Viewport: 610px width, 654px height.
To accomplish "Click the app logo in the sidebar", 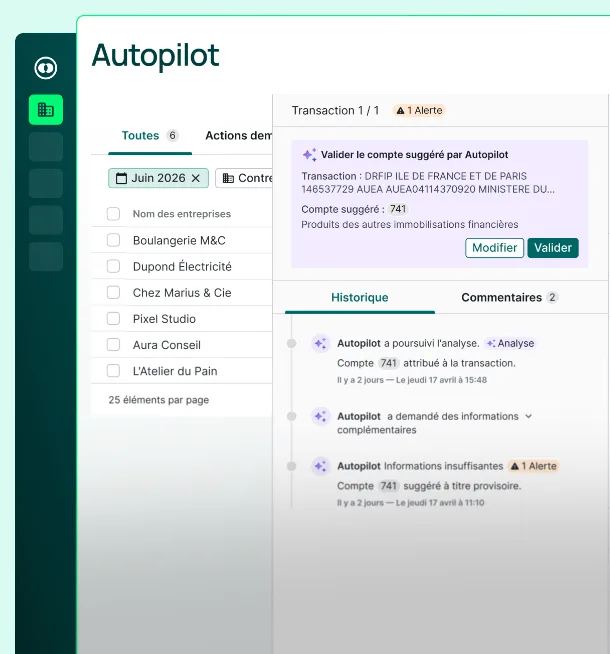I will click(46, 68).
